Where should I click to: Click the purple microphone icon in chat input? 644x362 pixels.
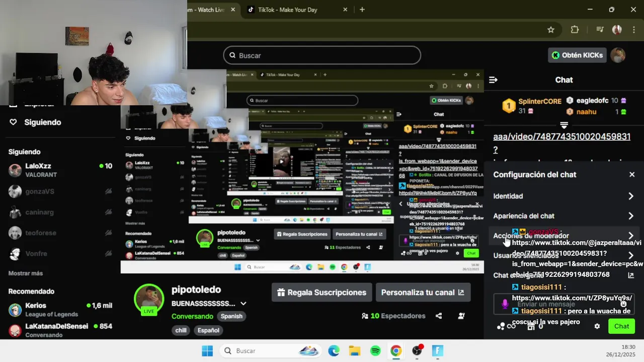(505, 304)
